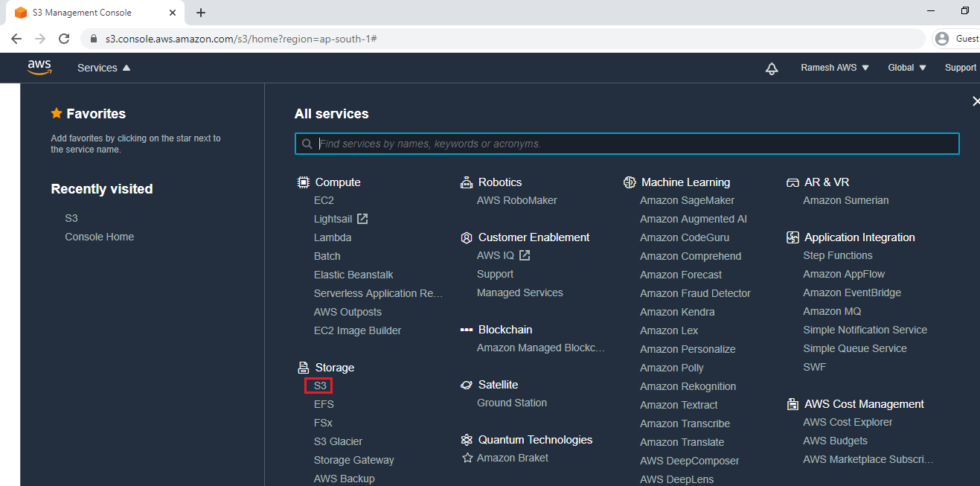Open AWS RoboMaker

pyautogui.click(x=517, y=200)
